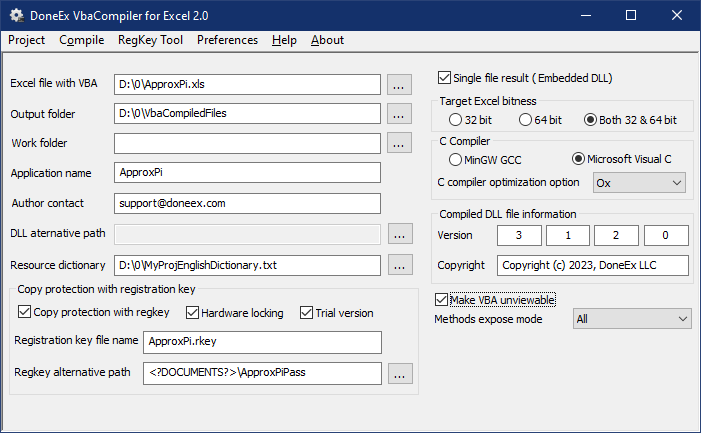Open the RegKey Tool menu

(150, 40)
